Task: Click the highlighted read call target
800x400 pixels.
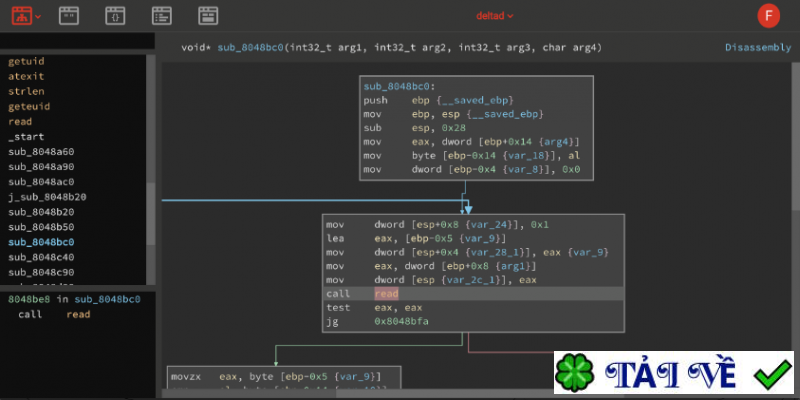Action: pos(386,294)
